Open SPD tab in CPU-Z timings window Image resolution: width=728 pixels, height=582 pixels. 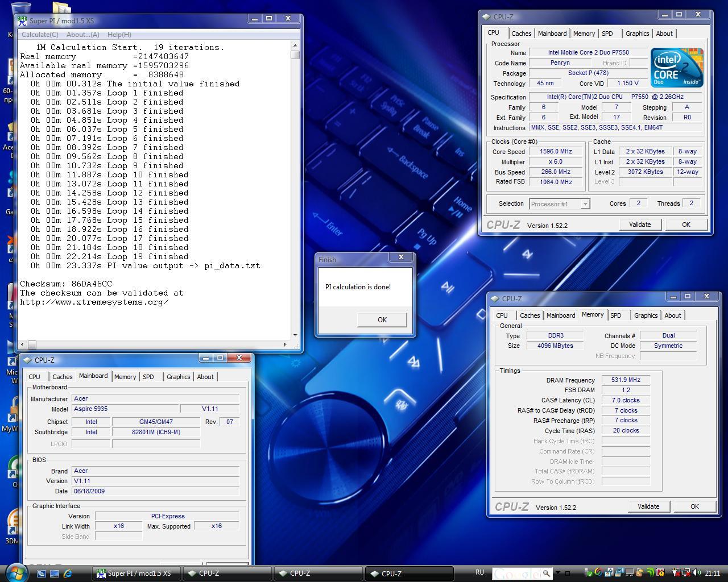click(616, 315)
